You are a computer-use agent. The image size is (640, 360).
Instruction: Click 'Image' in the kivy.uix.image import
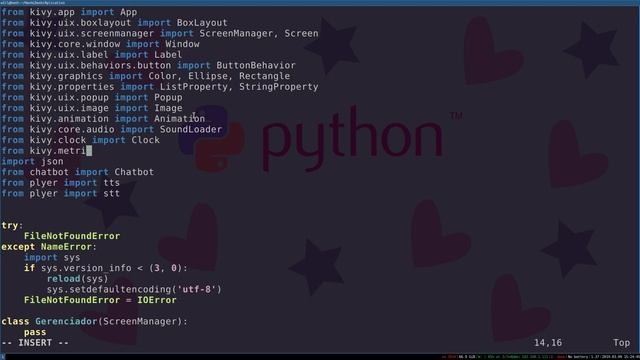coord(168,108)
